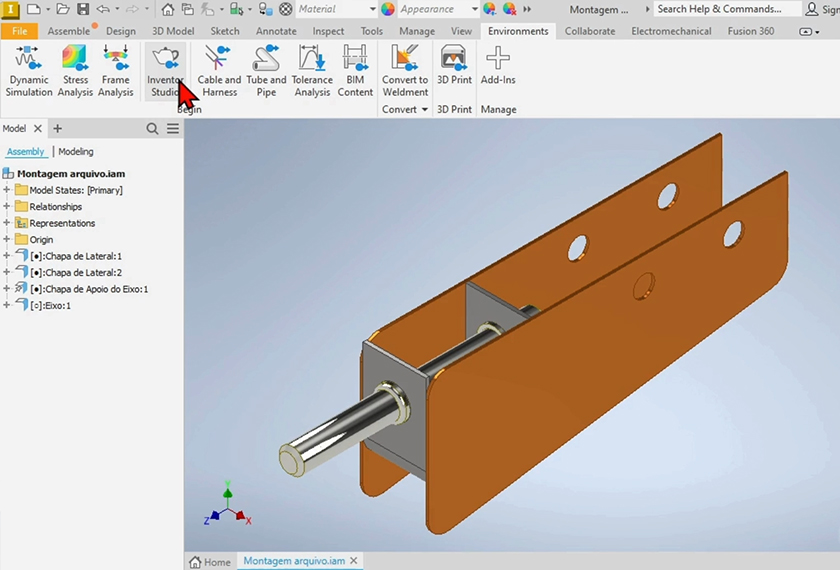The height and width of the screenshot is (570, 840).
Task: Start Frame Analysis tool
Action: 116,71
